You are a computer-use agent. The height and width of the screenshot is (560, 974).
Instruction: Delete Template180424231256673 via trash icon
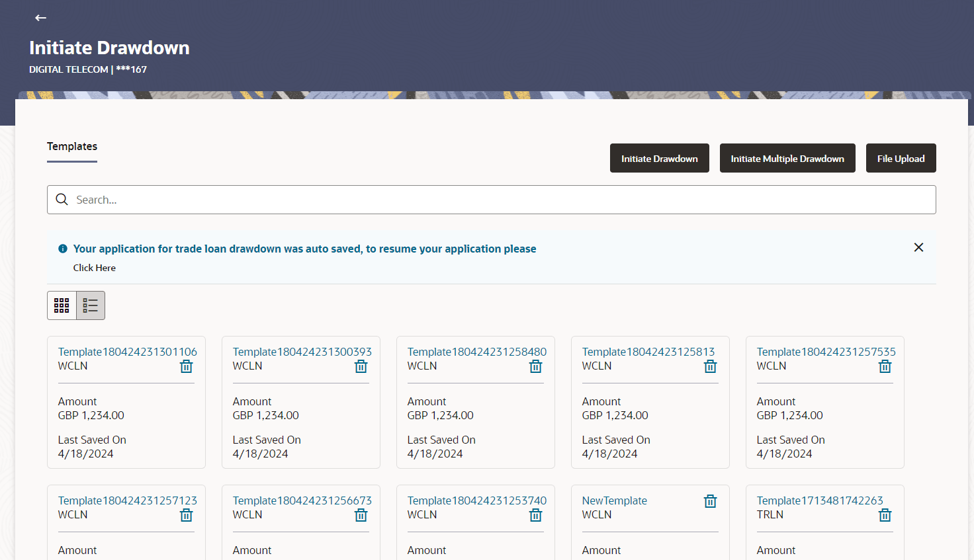(361, 515)
